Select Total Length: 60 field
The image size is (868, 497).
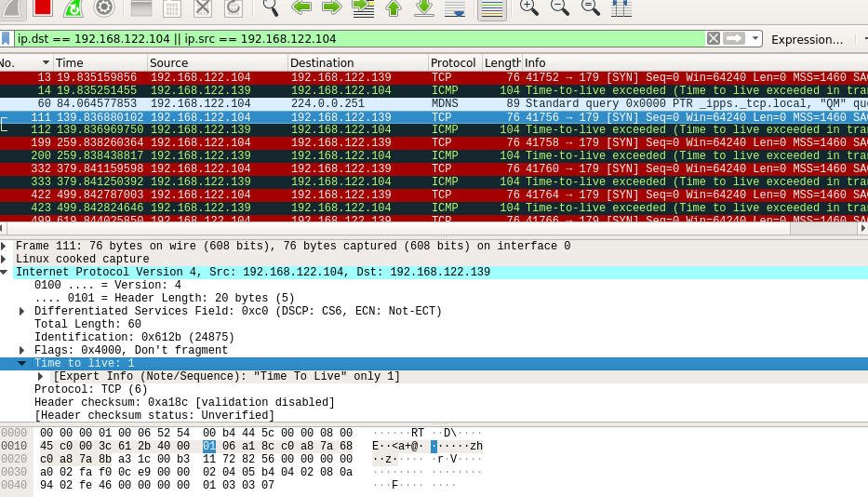pos(87,324)
